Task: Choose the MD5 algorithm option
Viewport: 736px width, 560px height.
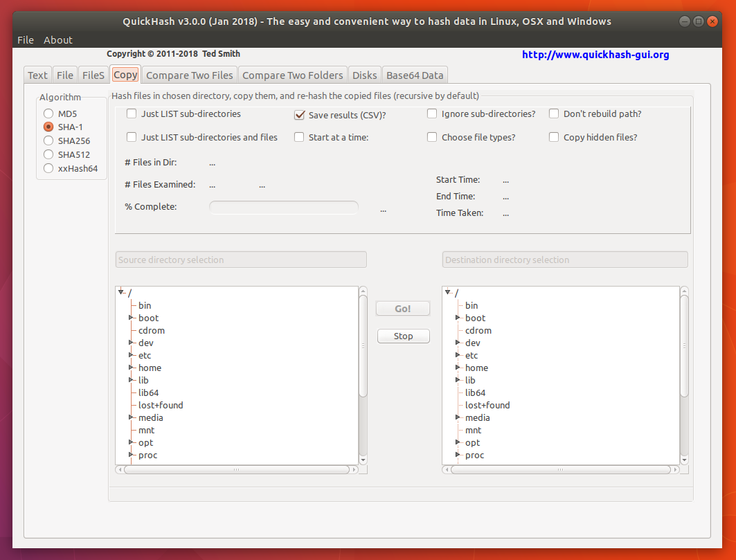Action: point(48,113)
